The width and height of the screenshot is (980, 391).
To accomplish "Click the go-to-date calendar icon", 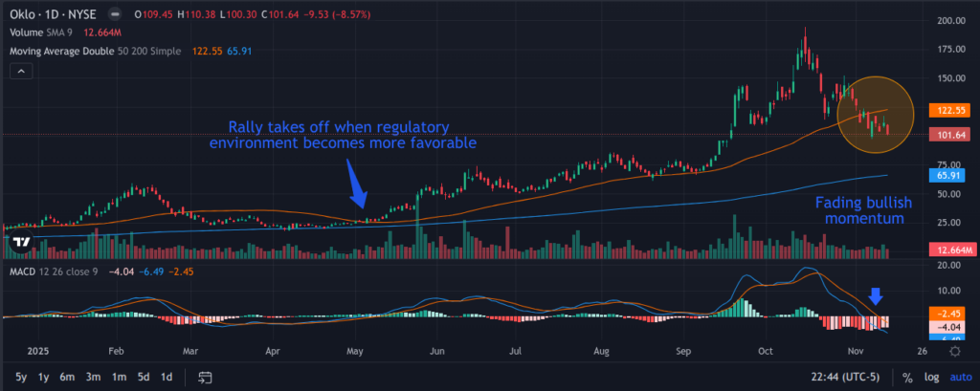I will click(x=204, y=377).
